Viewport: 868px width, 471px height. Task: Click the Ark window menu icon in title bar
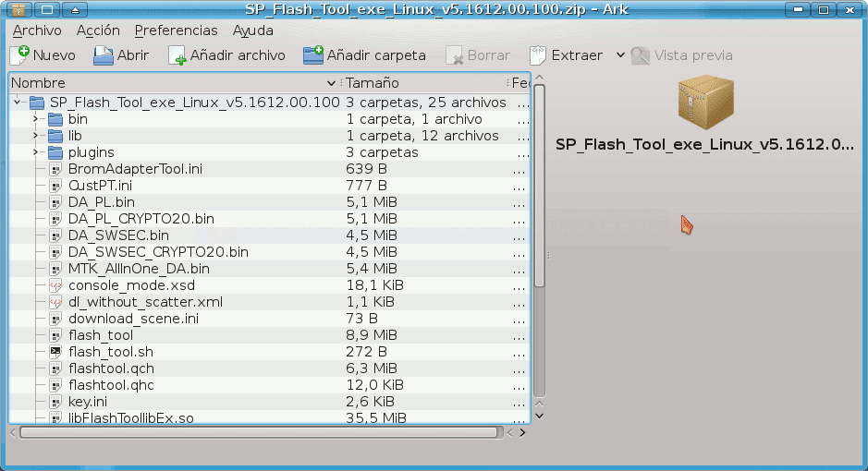pos(18,9)
